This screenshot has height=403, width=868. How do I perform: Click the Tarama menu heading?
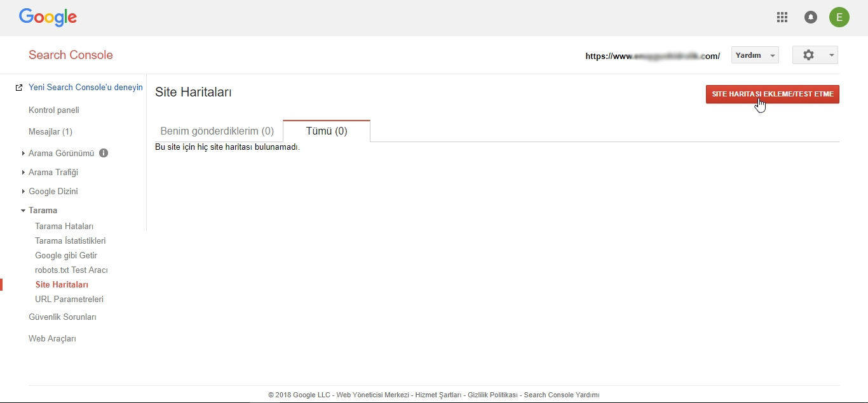[43, 210]
